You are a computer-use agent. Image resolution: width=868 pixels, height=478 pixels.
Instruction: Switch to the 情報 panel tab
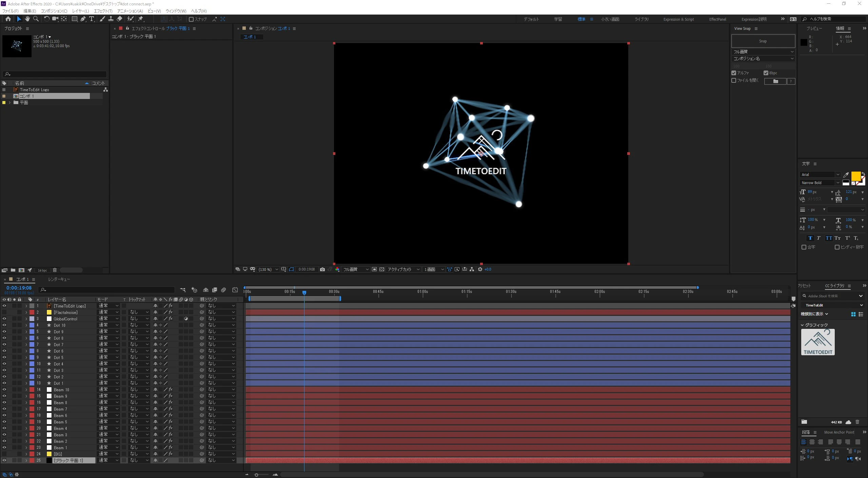pos(840,28)
